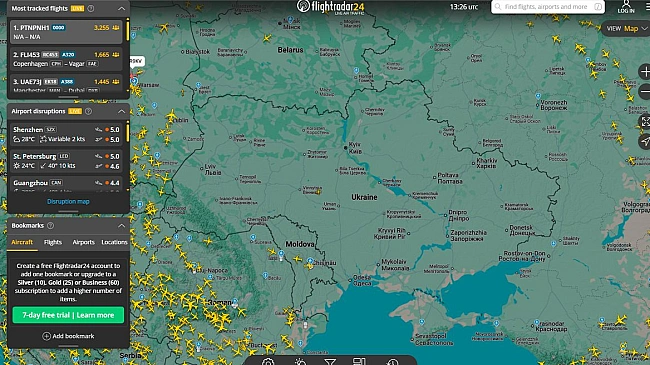The height and width of the screenshot is (365, 650).
Task: Click the LOG IN button
Action: (x=626, y=7)
